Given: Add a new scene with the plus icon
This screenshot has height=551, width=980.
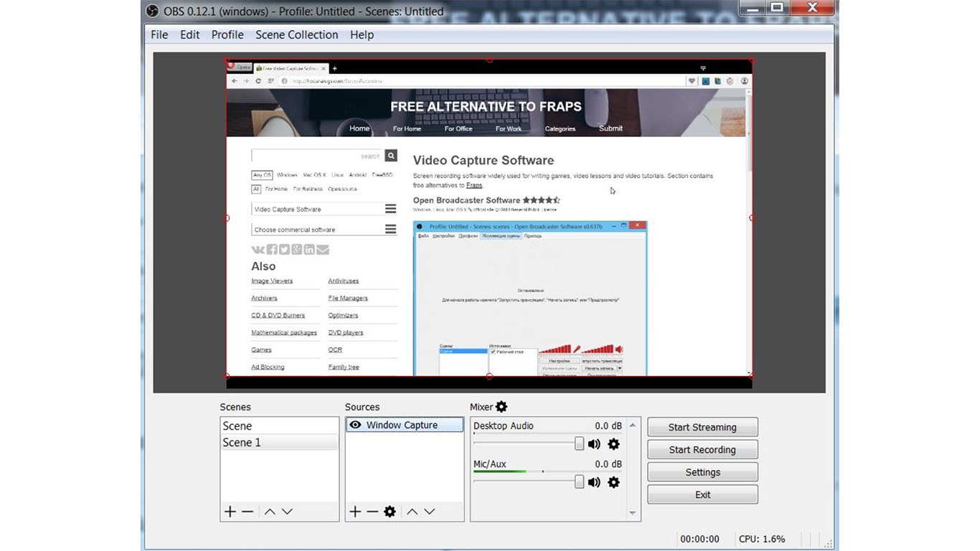Looking at the screenshot, I should 230,512.
